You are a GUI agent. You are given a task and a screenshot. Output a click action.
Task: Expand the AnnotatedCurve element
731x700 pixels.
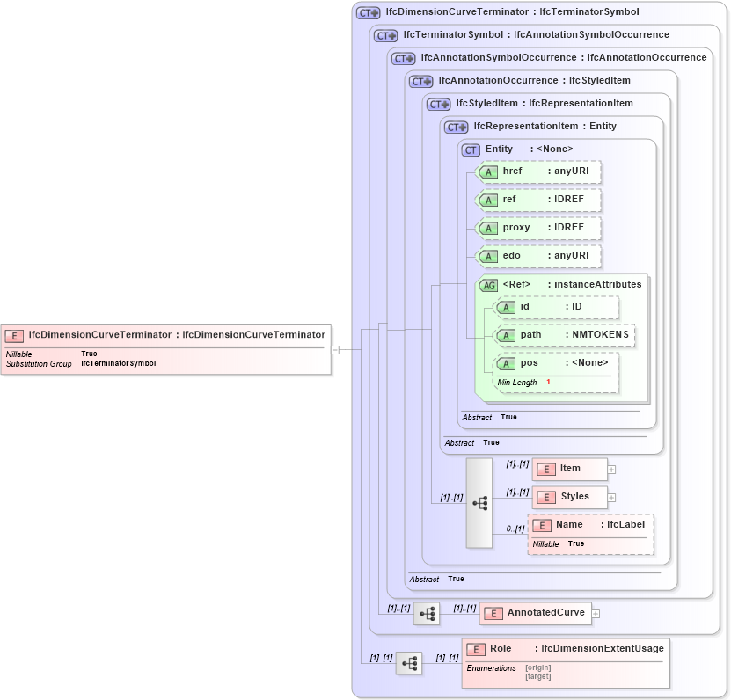tap(596, 613)
